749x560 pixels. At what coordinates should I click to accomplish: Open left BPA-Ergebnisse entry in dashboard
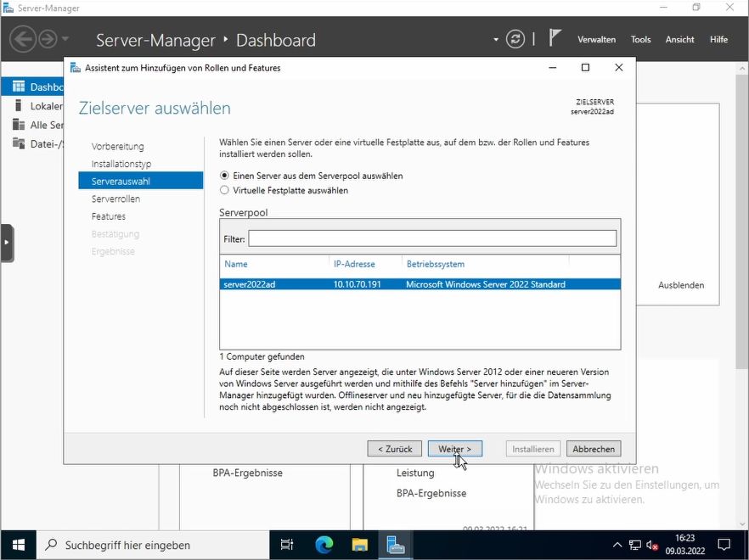tap(247, 473)
